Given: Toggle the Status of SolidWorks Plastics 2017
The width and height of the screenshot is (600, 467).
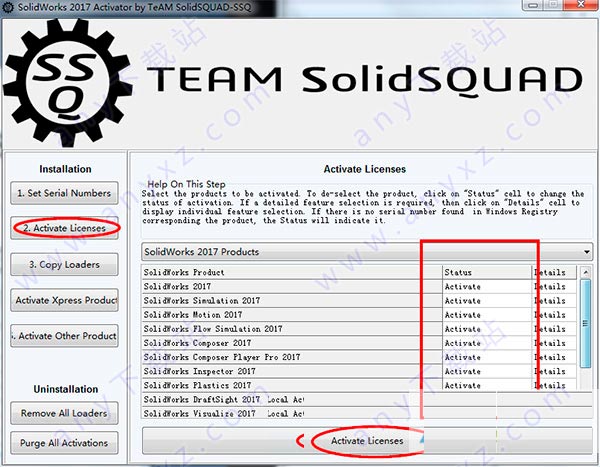Looking at the screenshot, I should coord(487,385).
